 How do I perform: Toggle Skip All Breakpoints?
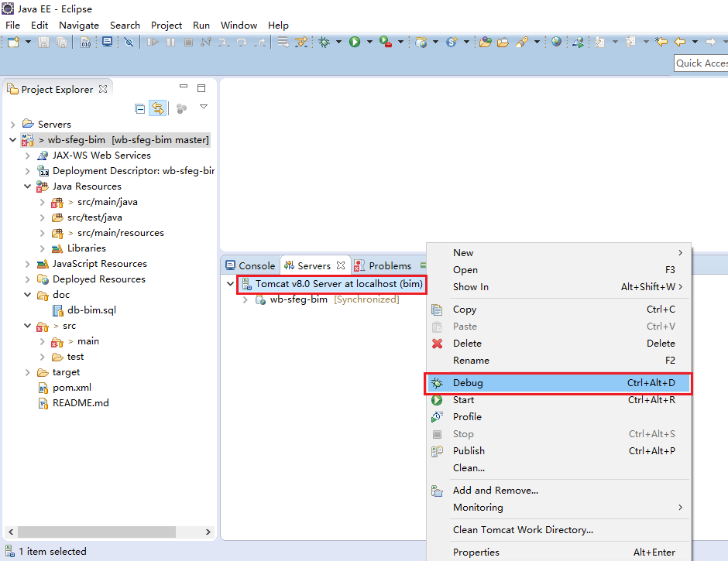[x=129, y=43]
